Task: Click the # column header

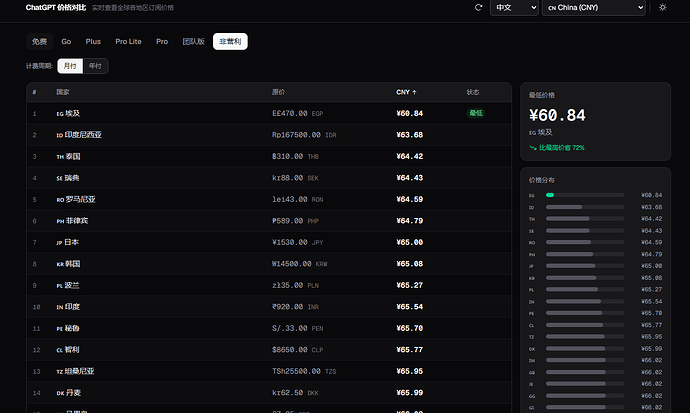Action: (34, 92)
